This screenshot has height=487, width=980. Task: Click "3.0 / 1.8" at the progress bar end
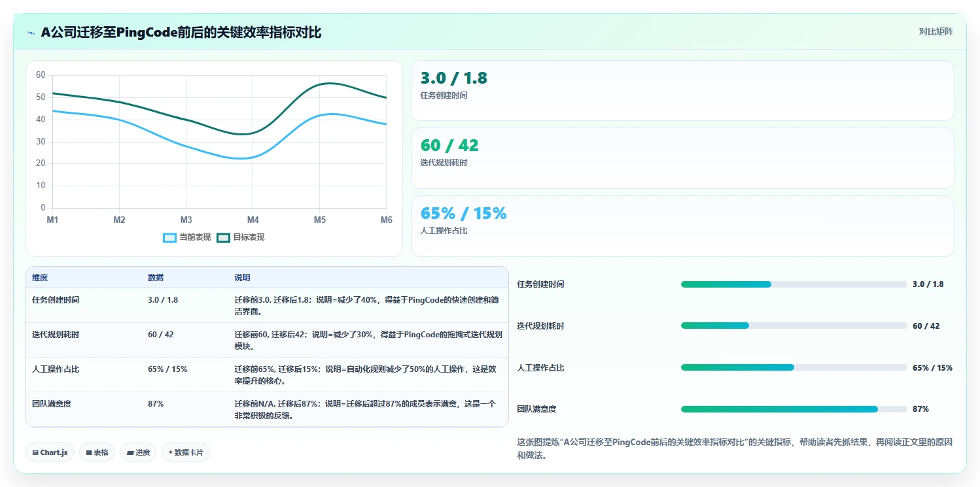point(928,284)
